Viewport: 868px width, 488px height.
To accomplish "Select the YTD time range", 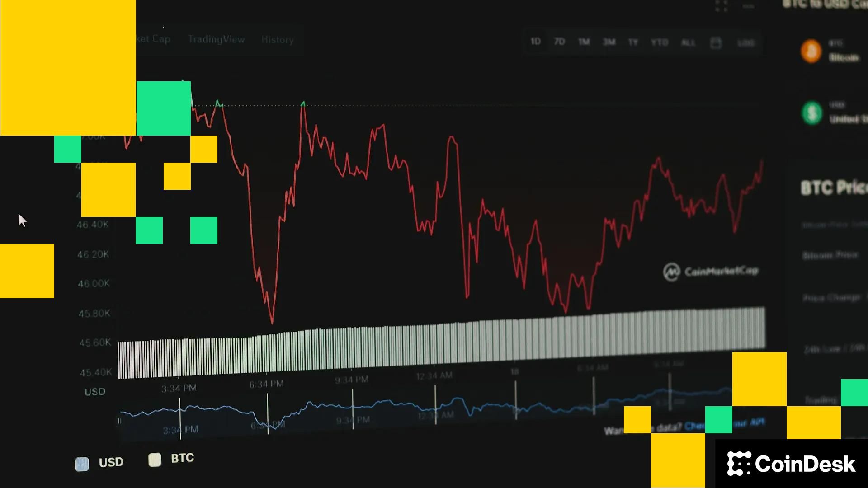I will 660,42.
